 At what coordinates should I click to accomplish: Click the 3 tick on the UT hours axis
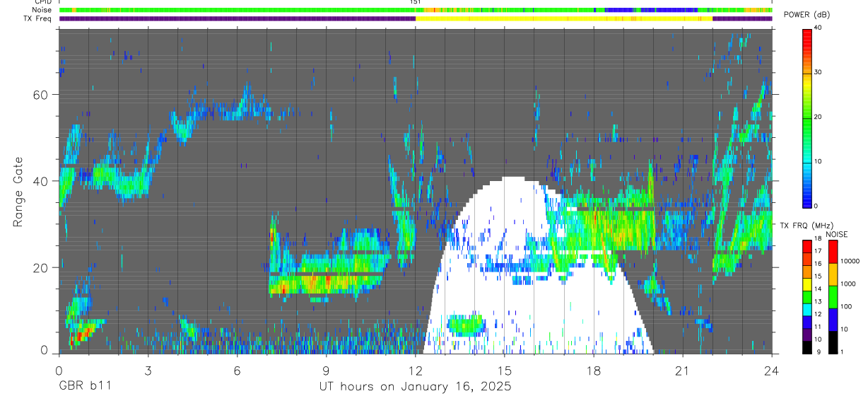point(148,371)
